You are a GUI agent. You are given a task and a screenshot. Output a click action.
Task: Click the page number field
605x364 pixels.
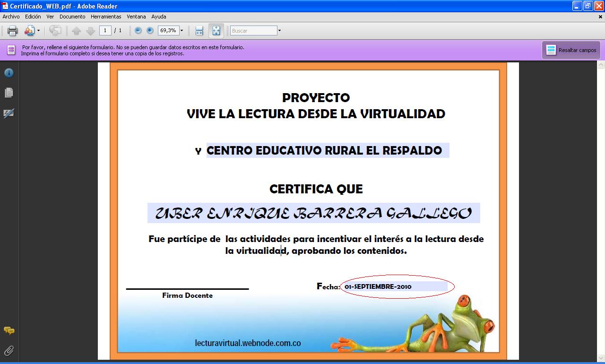[x=105, y=31]
